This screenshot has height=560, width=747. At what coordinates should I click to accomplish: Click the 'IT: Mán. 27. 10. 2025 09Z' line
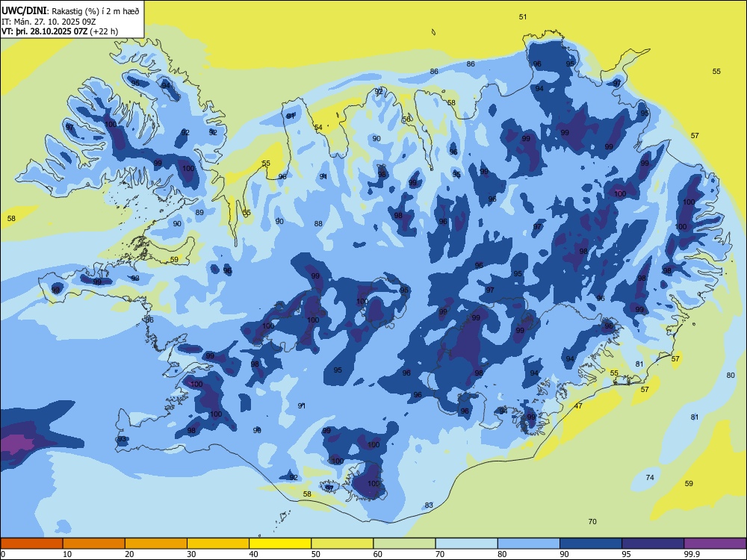point(49,22)
